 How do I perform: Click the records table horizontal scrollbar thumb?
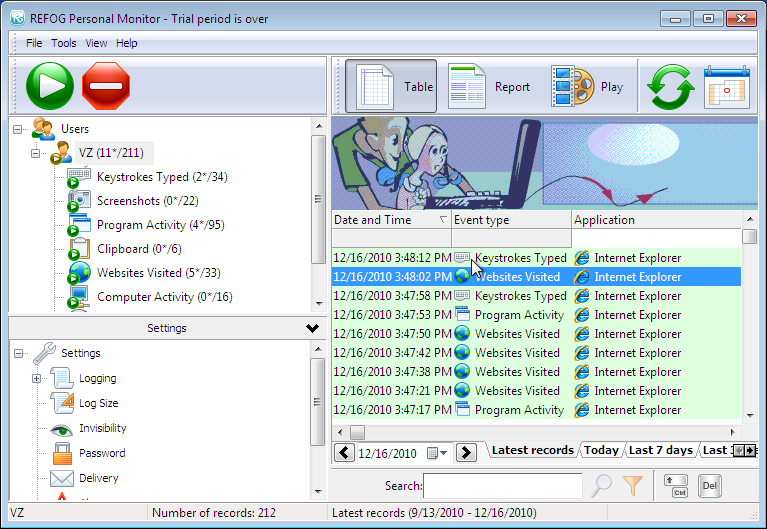(x=358, y=432)
